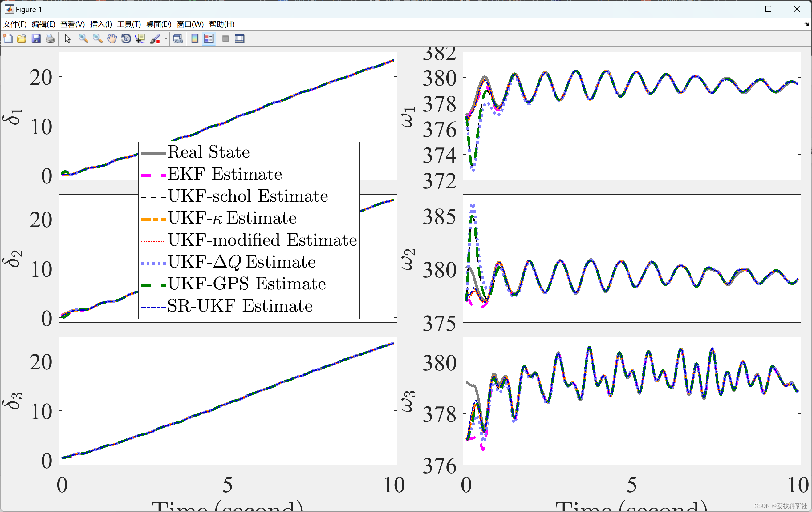Click the Link Plot icon

[x=178, y=39]
